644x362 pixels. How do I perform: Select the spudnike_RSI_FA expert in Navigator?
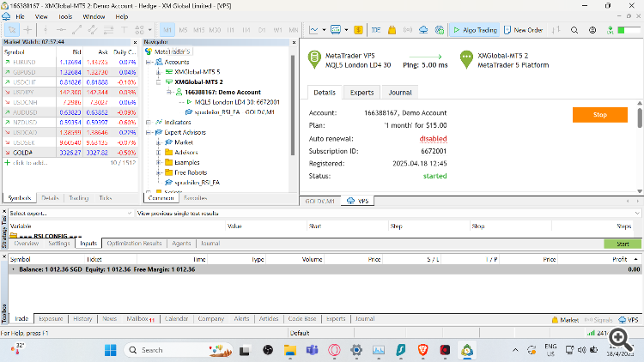tap(197, 183)
